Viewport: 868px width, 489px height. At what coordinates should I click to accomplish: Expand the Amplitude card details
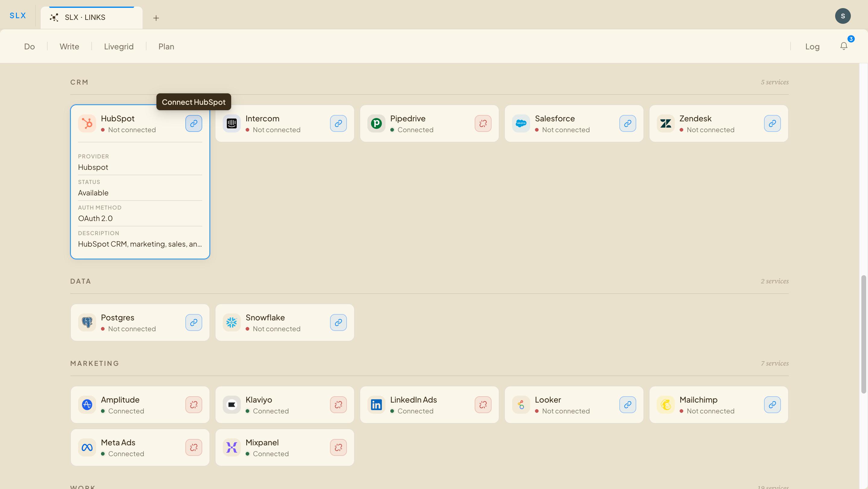(140, 404)
